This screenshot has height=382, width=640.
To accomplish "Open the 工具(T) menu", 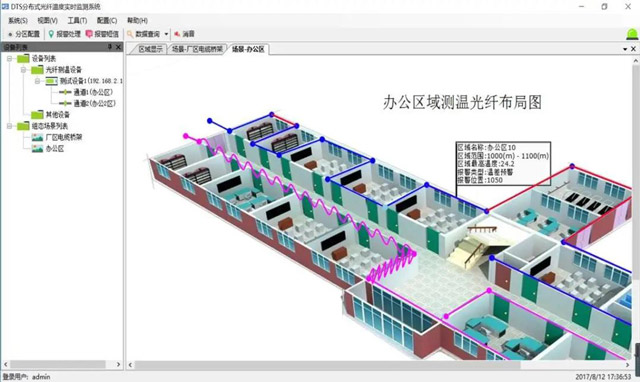I will click(77, 20).
